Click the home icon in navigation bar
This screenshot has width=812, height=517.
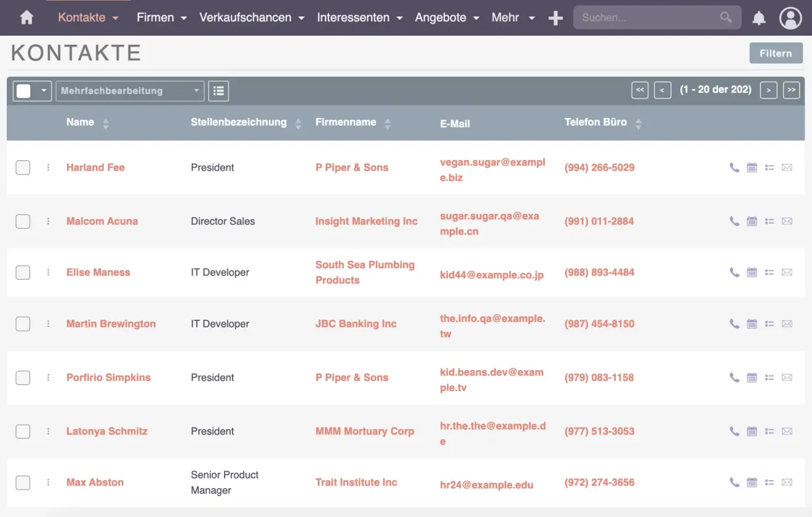coord(26,18)
